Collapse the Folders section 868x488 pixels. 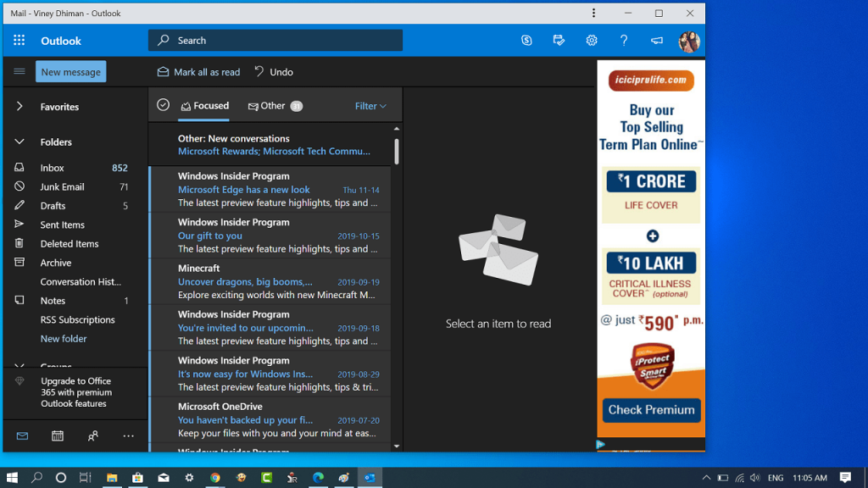19,141
